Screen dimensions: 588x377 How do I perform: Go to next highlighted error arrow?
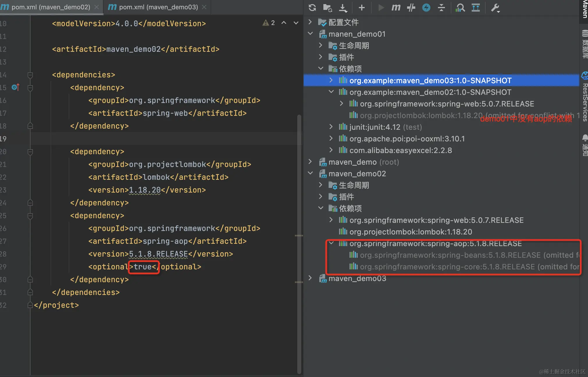[x=296, y=23]
